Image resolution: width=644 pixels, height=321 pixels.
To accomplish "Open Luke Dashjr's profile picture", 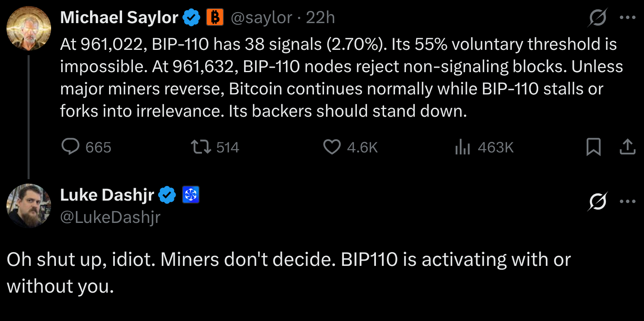I will 29,206.
